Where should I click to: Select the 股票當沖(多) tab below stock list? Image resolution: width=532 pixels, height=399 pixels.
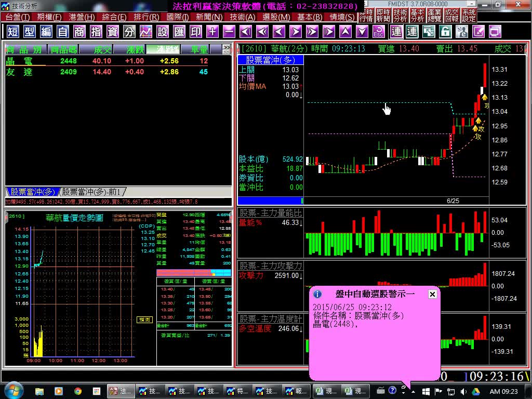(33, 192)
